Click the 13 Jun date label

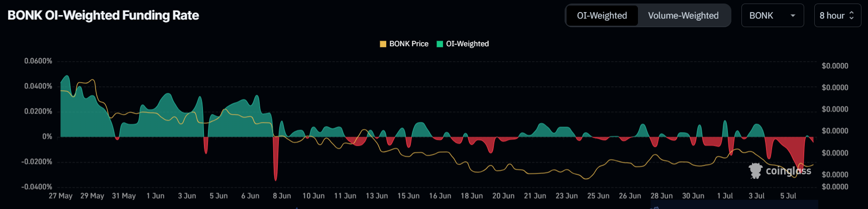(377, 195)
